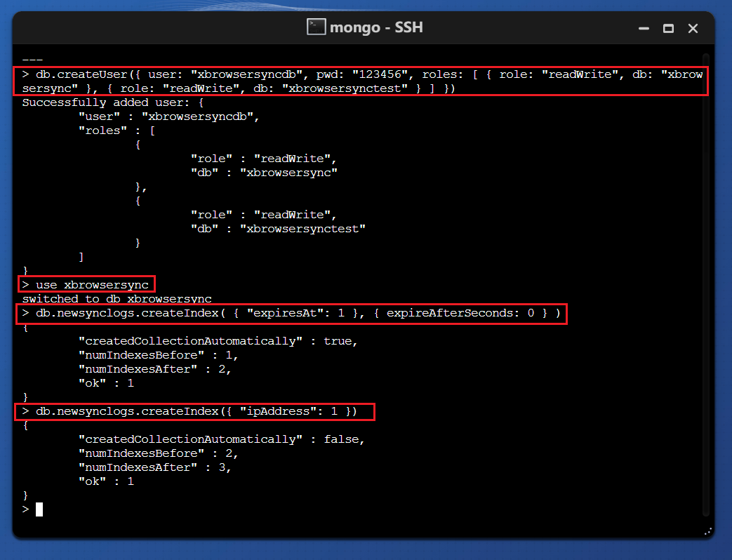
Task: Minimize the mongo - SSH window
Action: [x=644, y=29]
